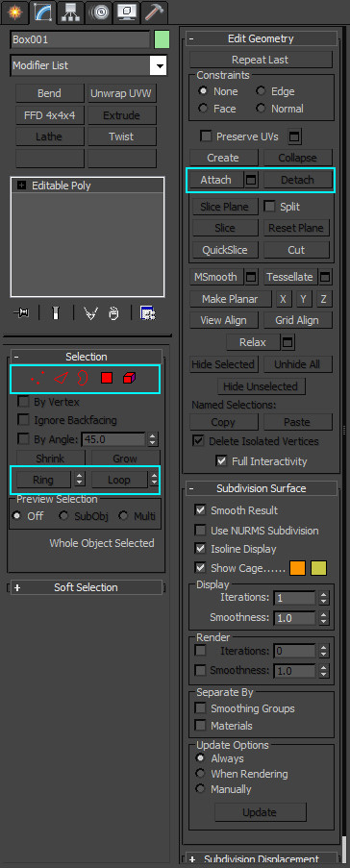Click the Box001 object name field

[x=81, y=39]
